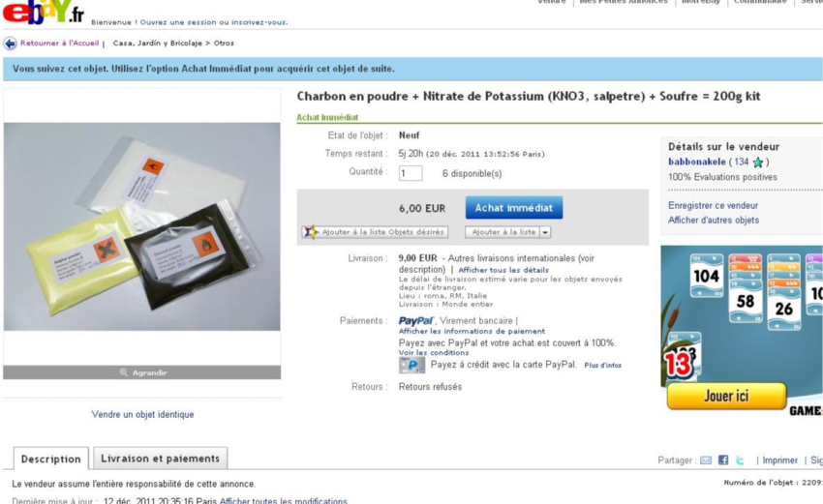Click the Jouer ici ad button

pyautogui.click(x=726, y=396)
